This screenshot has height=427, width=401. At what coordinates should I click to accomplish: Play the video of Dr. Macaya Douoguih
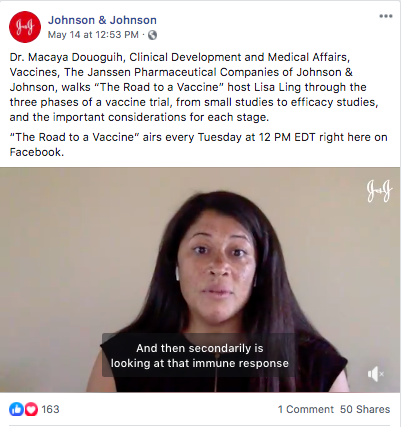coord(200,279)
